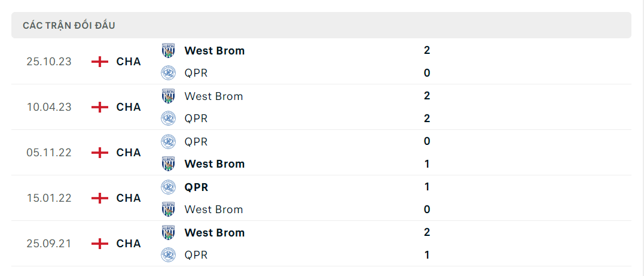Select CHA league label on 10.04.23 row

click(129, 107)
